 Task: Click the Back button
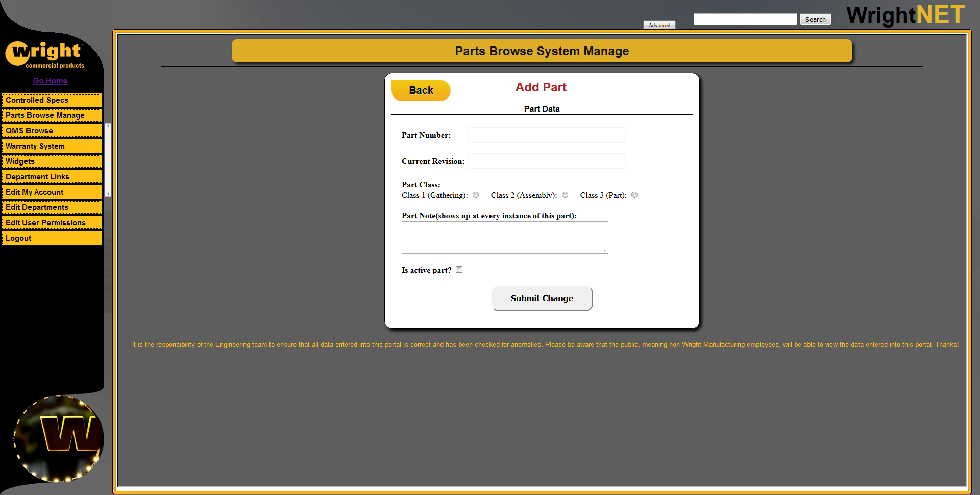(x=421, y=90)
